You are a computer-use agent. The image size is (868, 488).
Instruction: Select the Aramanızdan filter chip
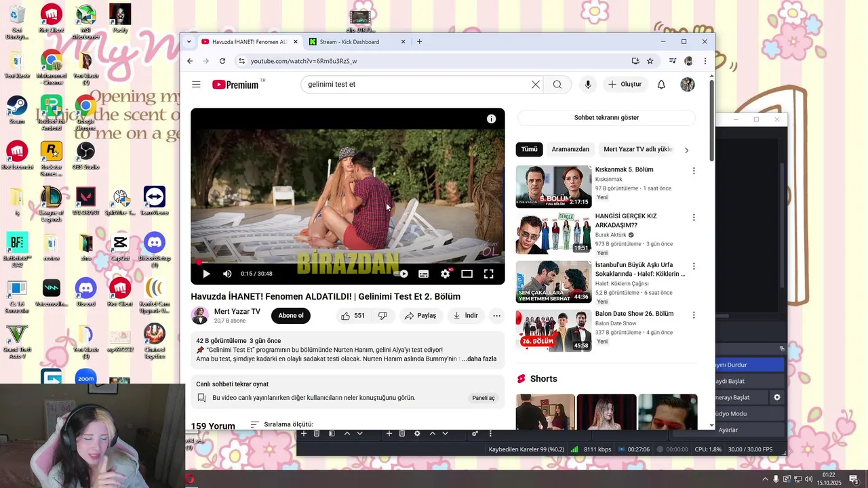[x=570, y=149]
